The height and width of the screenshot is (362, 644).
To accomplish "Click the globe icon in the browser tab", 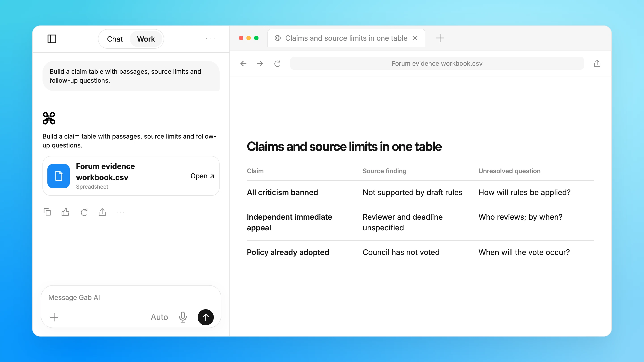I will coord(278,38).
